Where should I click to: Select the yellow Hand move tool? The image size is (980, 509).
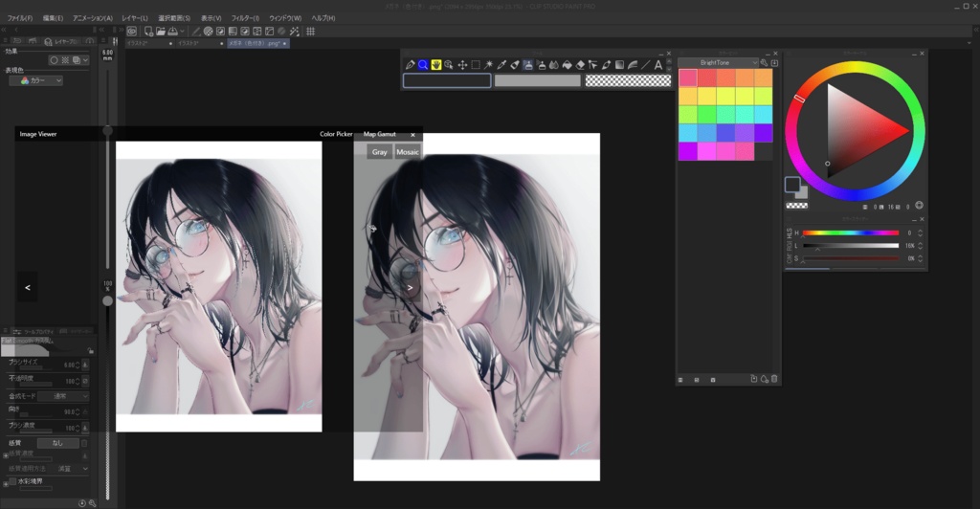436,65
